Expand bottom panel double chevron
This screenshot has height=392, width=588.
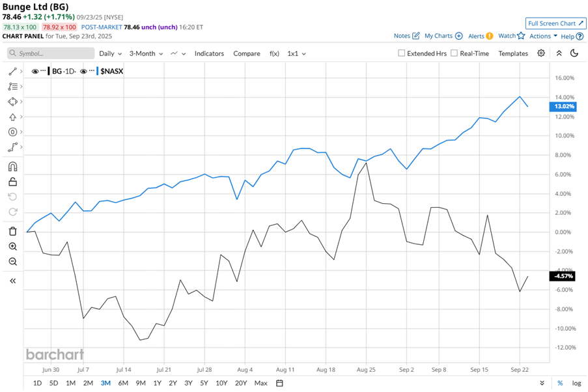click(542, 383)
